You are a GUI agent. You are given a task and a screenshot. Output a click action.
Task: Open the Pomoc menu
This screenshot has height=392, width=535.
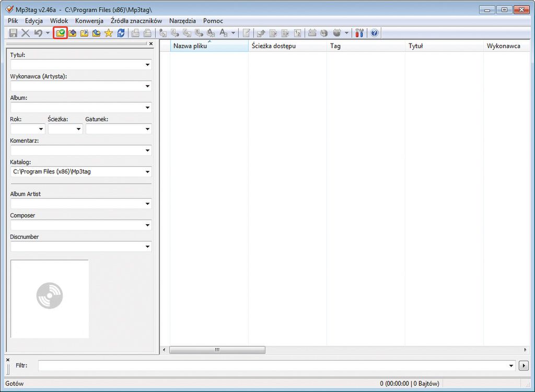pyautogui.click(x=213, y=21)
